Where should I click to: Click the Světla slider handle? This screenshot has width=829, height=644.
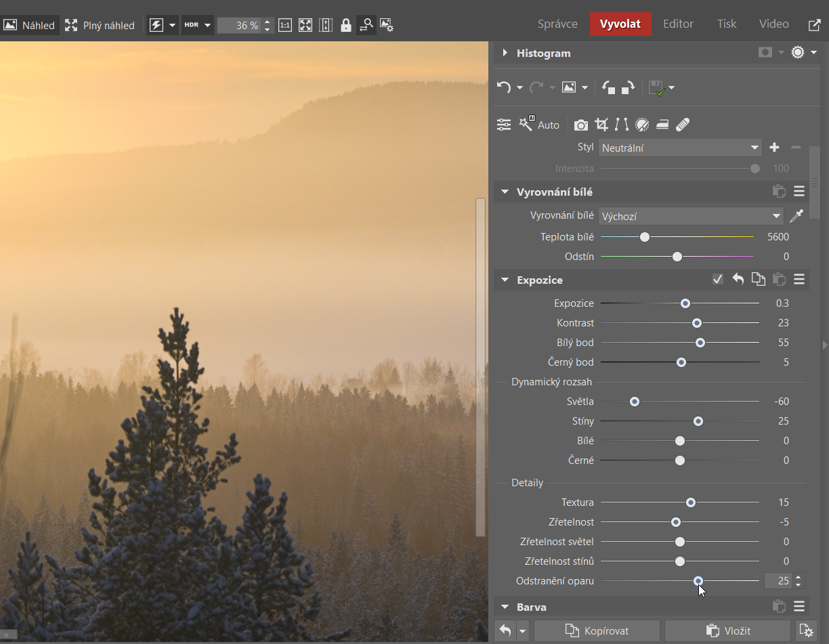point(635,402)
